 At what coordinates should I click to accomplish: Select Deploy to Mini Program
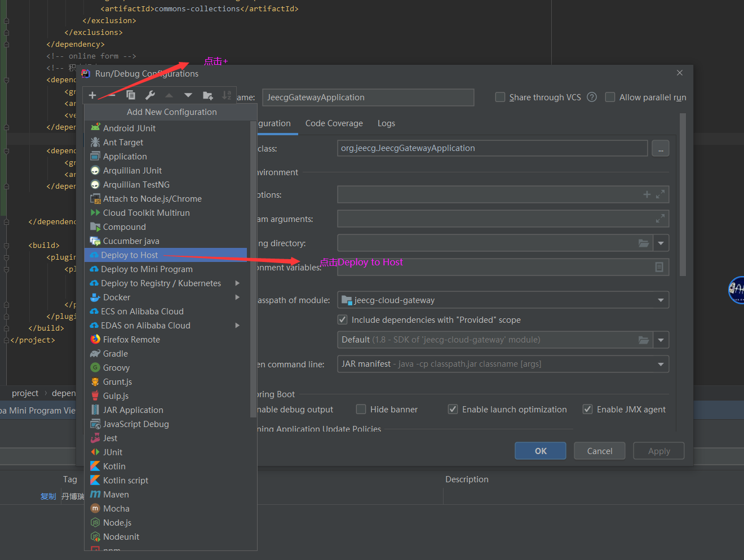(166, 269)
